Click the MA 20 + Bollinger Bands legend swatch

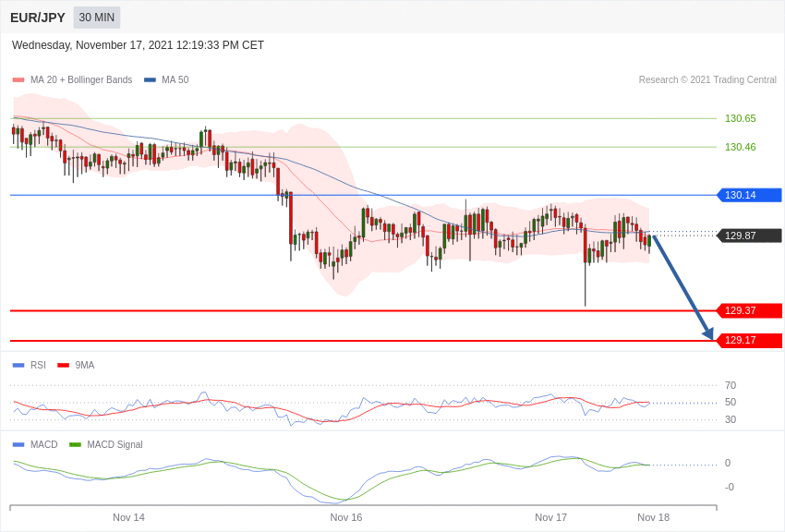[18, 79]
